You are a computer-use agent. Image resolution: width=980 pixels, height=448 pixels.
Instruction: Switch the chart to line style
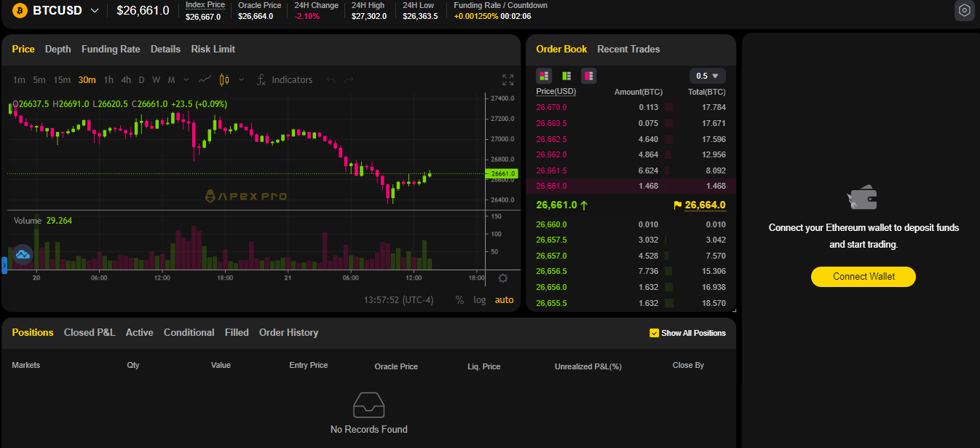pos(205,79)
